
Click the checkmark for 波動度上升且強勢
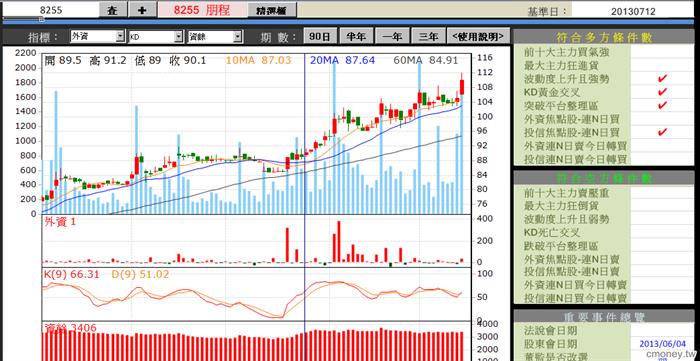coord(662,79)
